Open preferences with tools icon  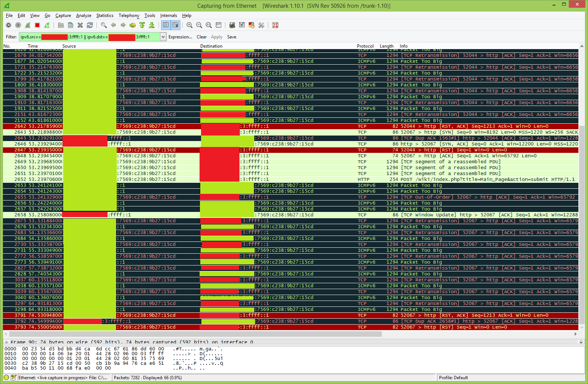point(261,25)
